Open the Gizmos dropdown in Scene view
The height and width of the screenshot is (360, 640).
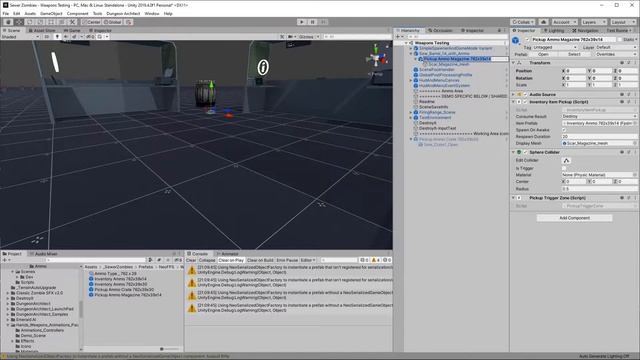click(309, 37)
